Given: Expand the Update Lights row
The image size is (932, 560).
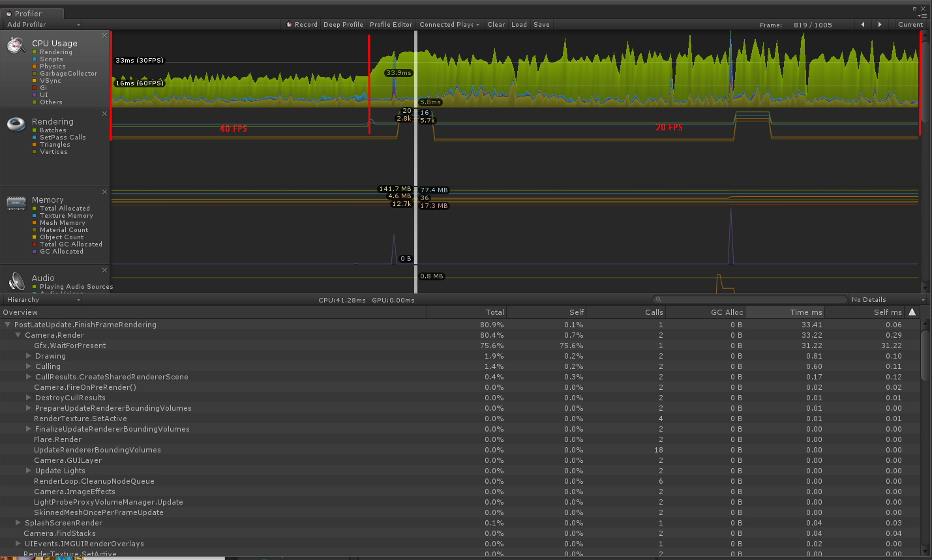Looking at the screenshot, I should 29,471.
